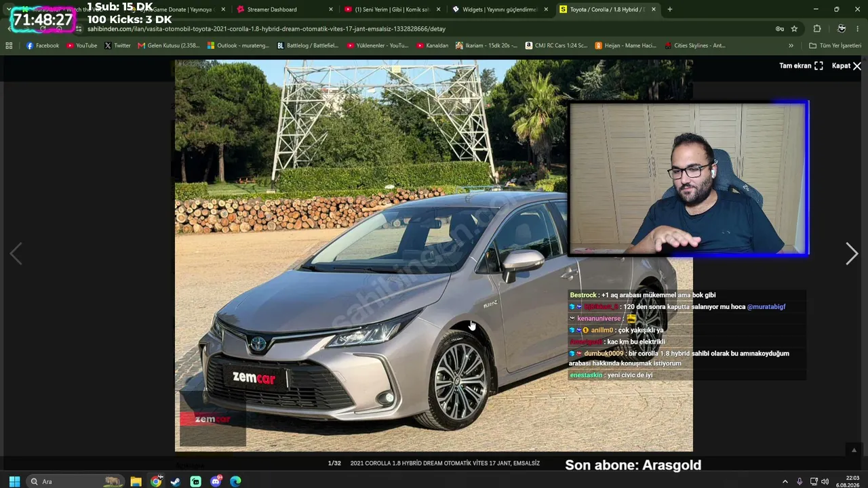This screenshot has width=868, height=488.
Task: Open the Twitter bookmark
Action: point(117,45)
